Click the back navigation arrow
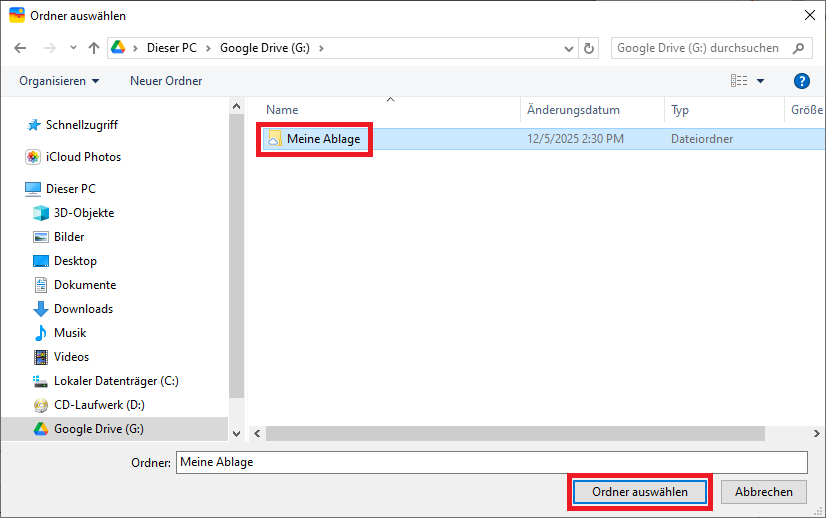 click(x=21, y=48)
